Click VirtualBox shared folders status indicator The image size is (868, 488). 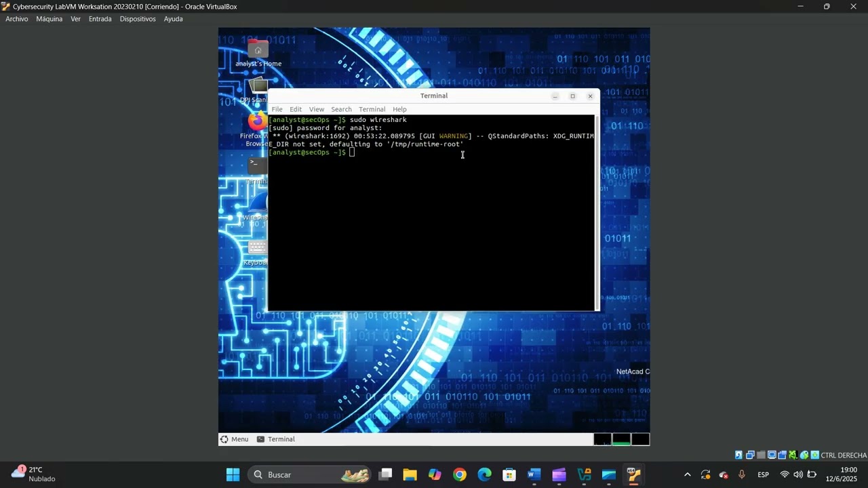[x=782, y=455]
